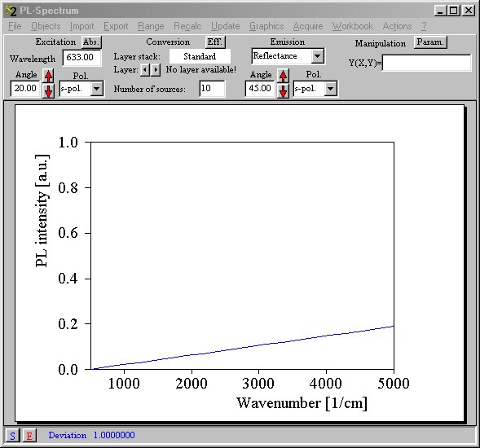Screen dimensions: 480x448
Task: Increase the excitation angle with red up arrow
Action: (x=48, y=76)
